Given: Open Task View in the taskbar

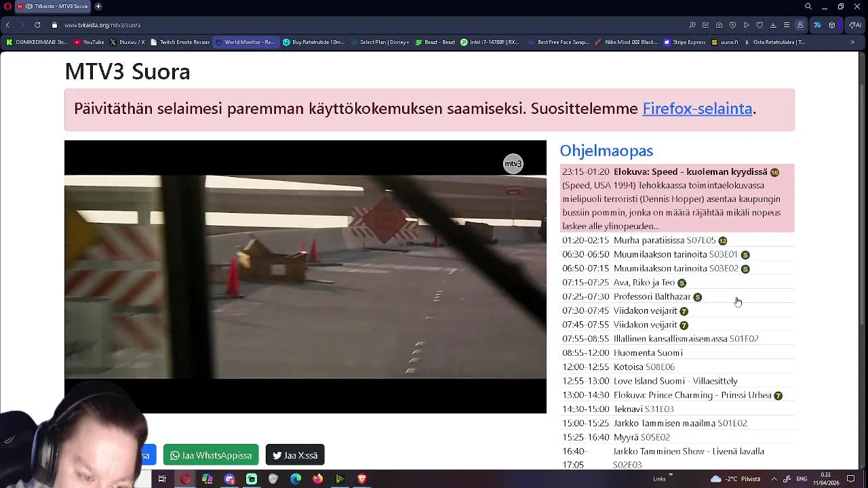Looking at the screenshot, I should pyautogui.click(x=162, y=479).
